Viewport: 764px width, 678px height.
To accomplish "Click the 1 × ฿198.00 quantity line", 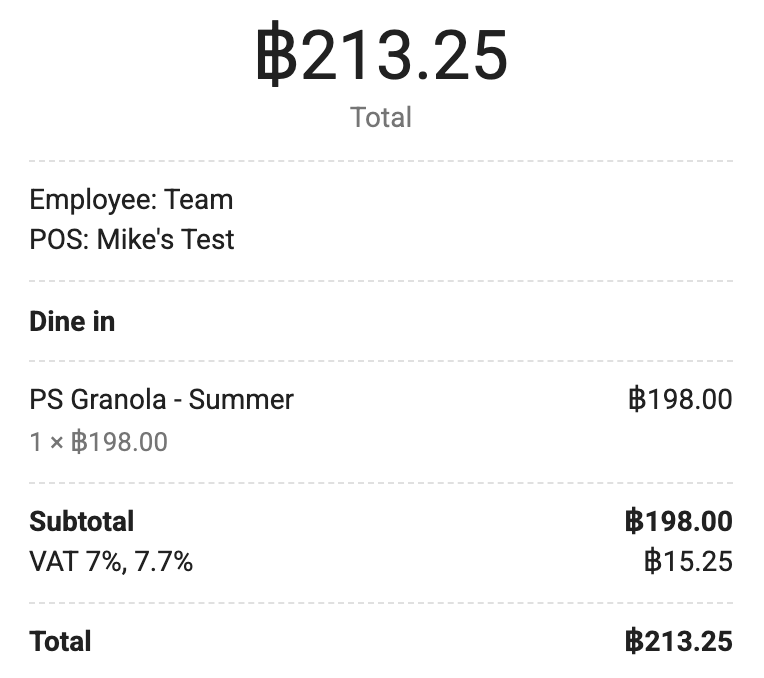I will pos(98,442).
